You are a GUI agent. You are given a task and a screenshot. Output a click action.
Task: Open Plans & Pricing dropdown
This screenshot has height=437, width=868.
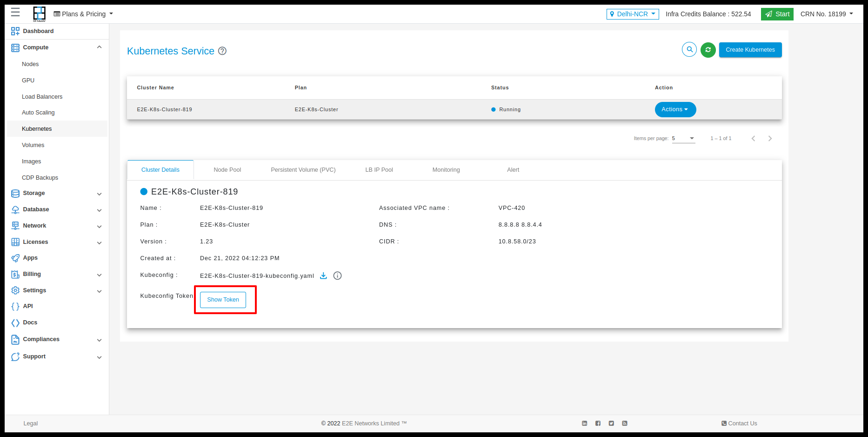(x=84, y=14)
